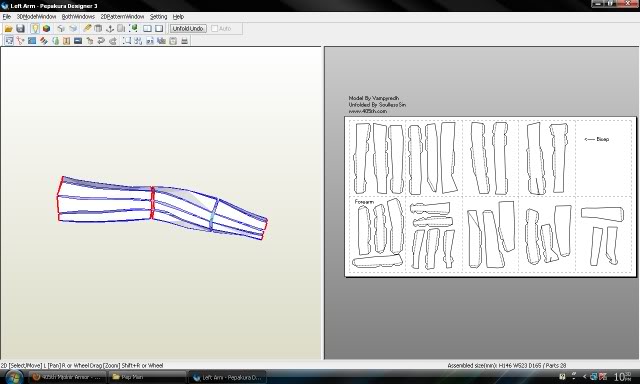The width and height of the screenshot is (640, 384).
Task: Toggle the colored cube texture icon
Action: click(46, 29)
